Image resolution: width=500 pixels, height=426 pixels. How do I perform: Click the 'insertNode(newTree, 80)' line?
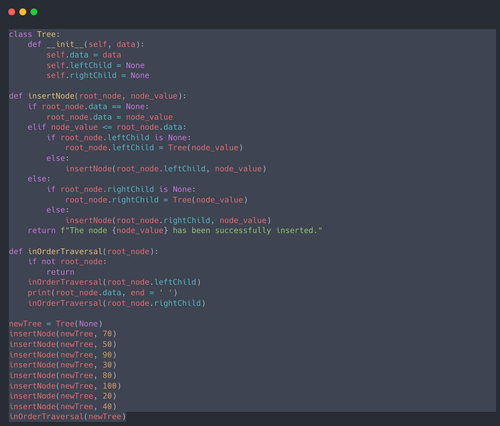63,375
